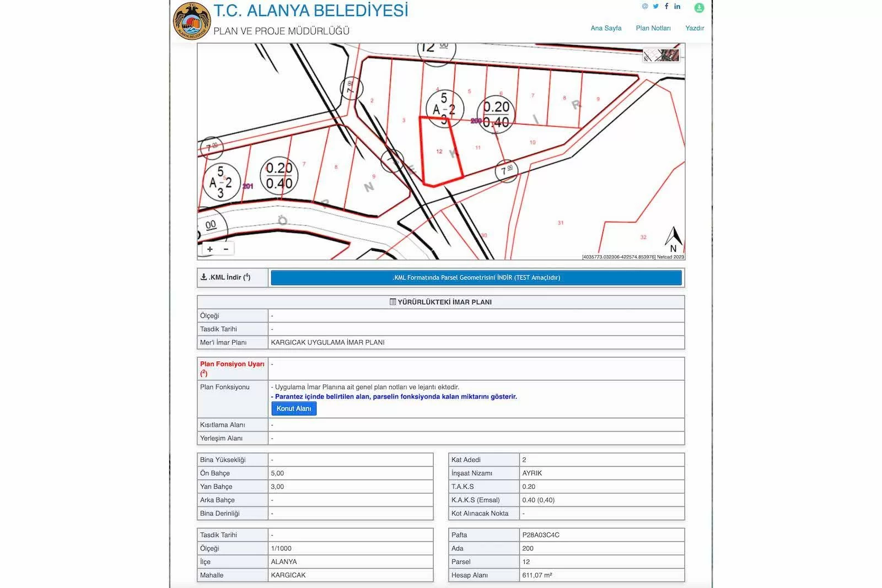Click the green download circle icon
This screenshot has width=882, height=588.
coord(699,8)
